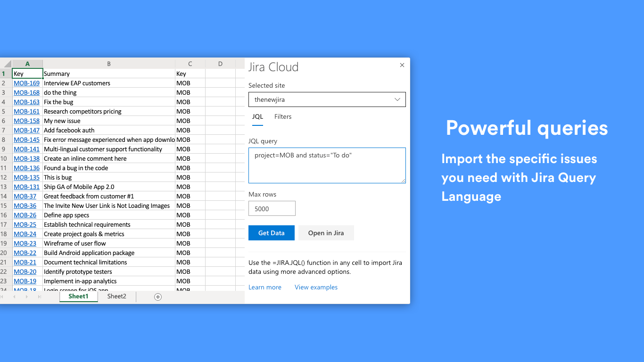Open the MOB-158 issue link
644x362 pixels.
tap(26, 121)
